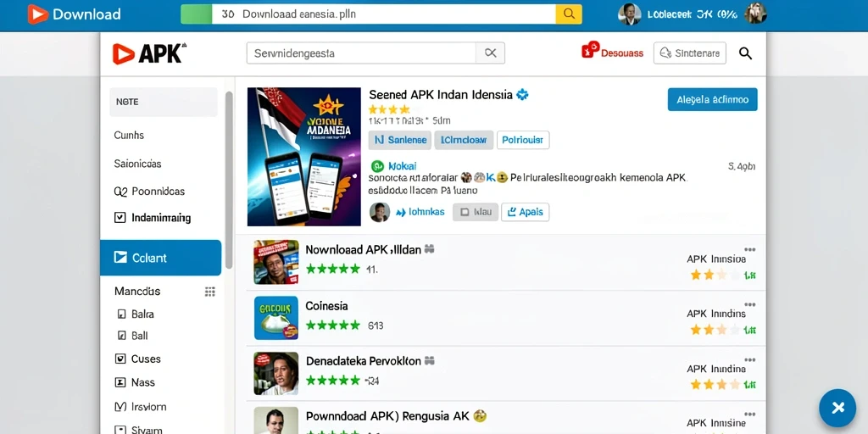Select the NOTE sidebar item
This screenshot has width=868, height=434.
(164, 102)
